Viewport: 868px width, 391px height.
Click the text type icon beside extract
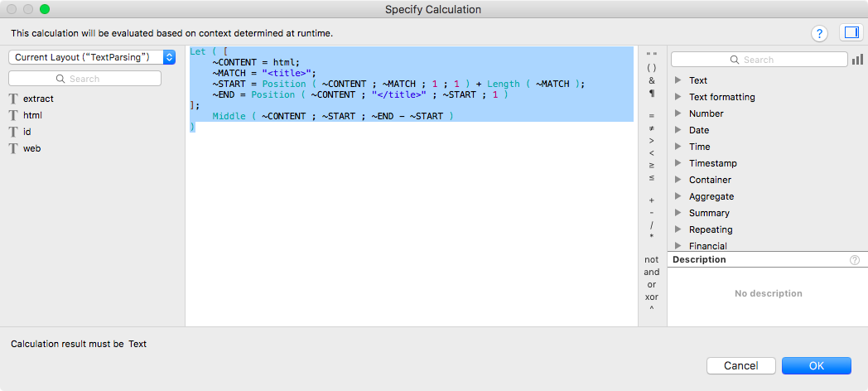click(x=13, y=99)
